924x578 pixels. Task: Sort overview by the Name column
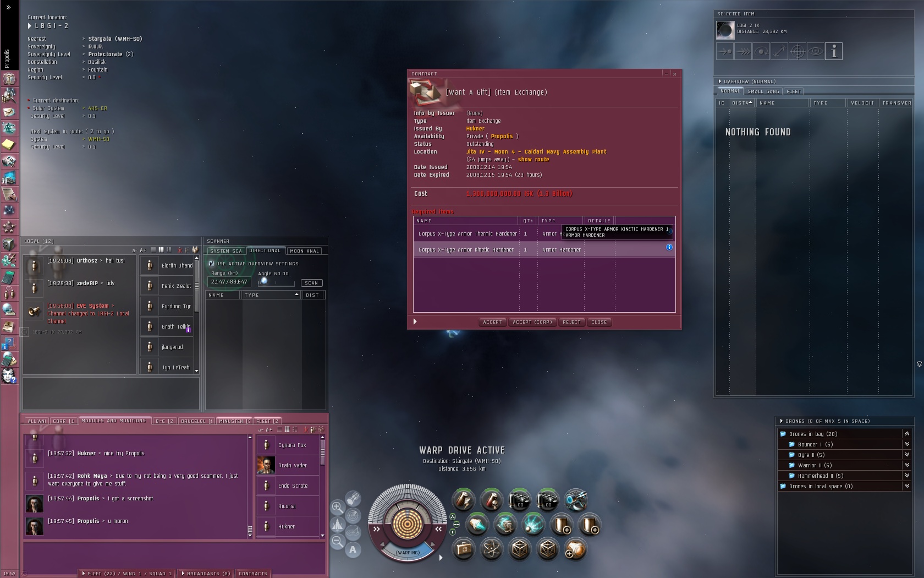tap(782, 103)
